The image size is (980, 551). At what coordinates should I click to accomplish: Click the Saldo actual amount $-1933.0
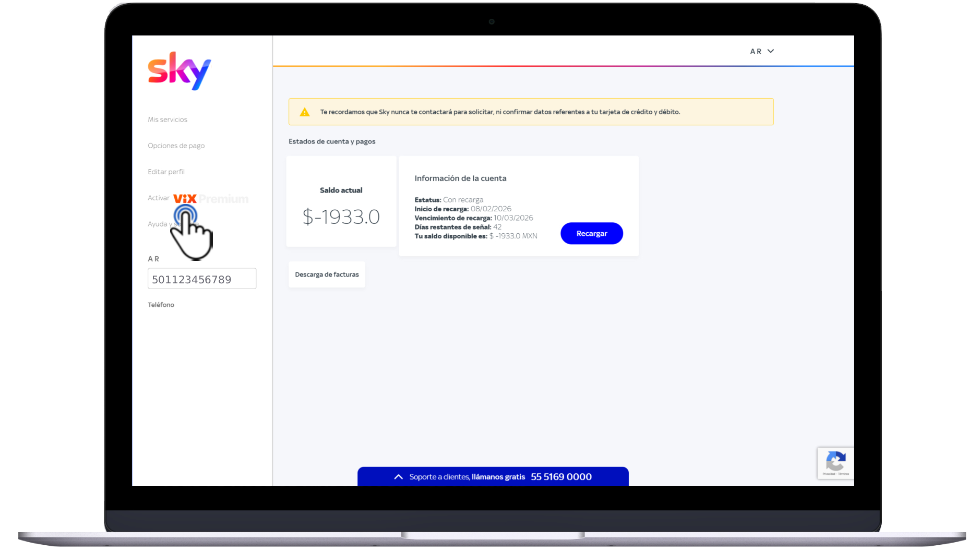point(341,217)
